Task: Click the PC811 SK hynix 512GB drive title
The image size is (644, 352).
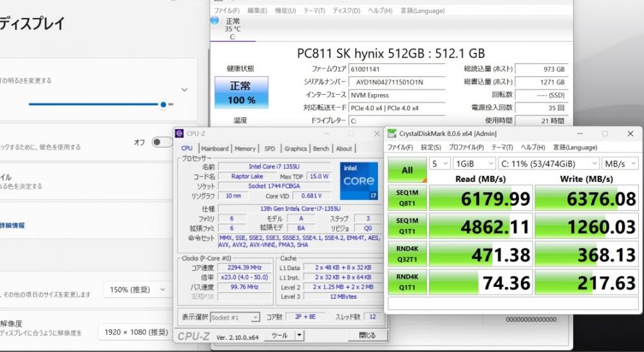Action: click(391, 54)
